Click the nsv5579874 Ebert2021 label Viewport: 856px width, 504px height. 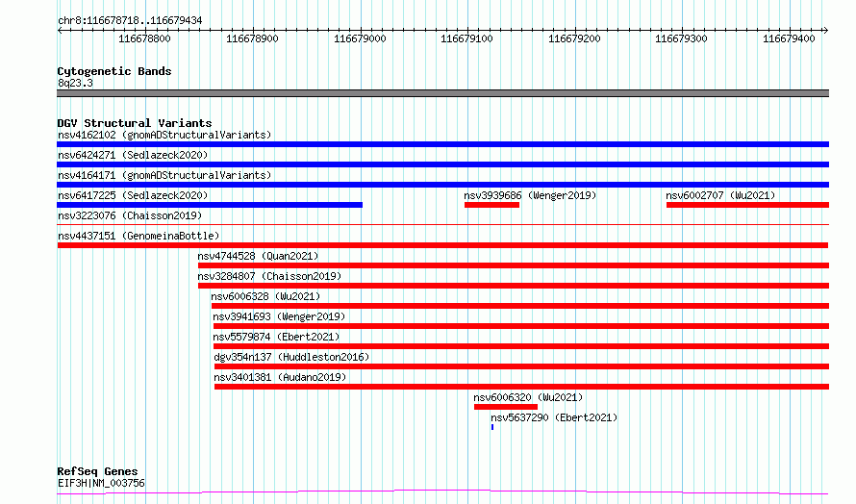[x=276, y=337]
